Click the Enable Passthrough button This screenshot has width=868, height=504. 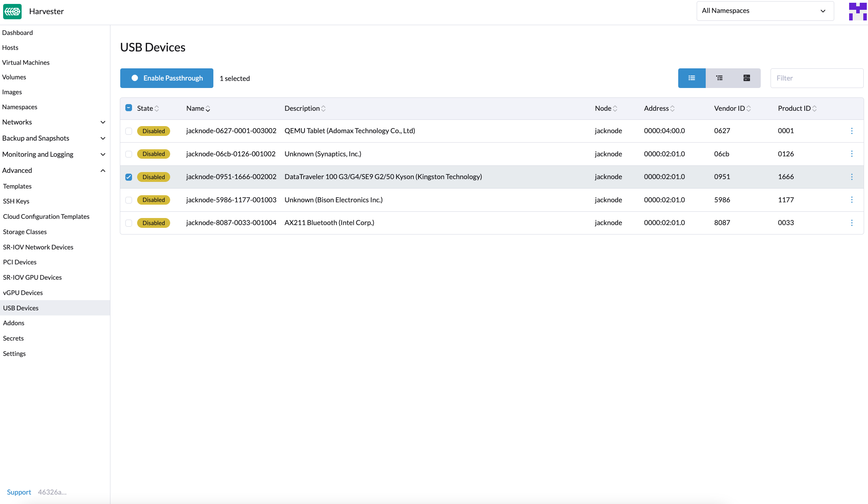[x=167, y=78]
